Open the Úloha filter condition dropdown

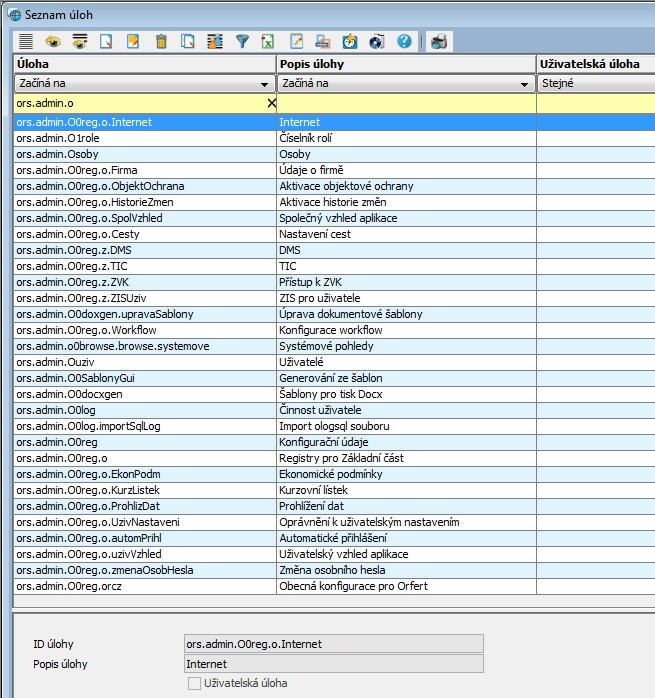click(266, 85)
